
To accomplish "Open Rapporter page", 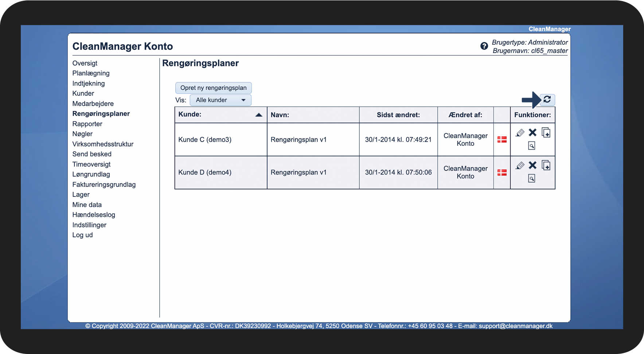I will click(x=87, y=124).
